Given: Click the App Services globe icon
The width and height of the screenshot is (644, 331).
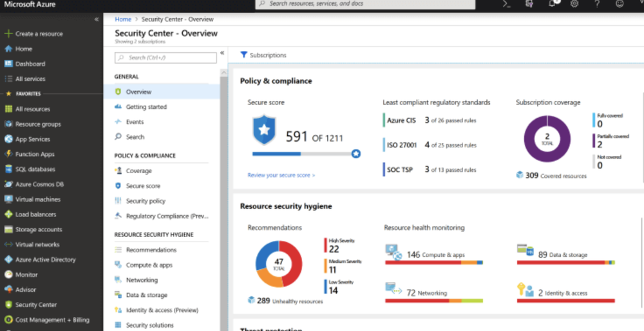Looking at the screenshot, I should pyautogui.click(x=8, y=139).
